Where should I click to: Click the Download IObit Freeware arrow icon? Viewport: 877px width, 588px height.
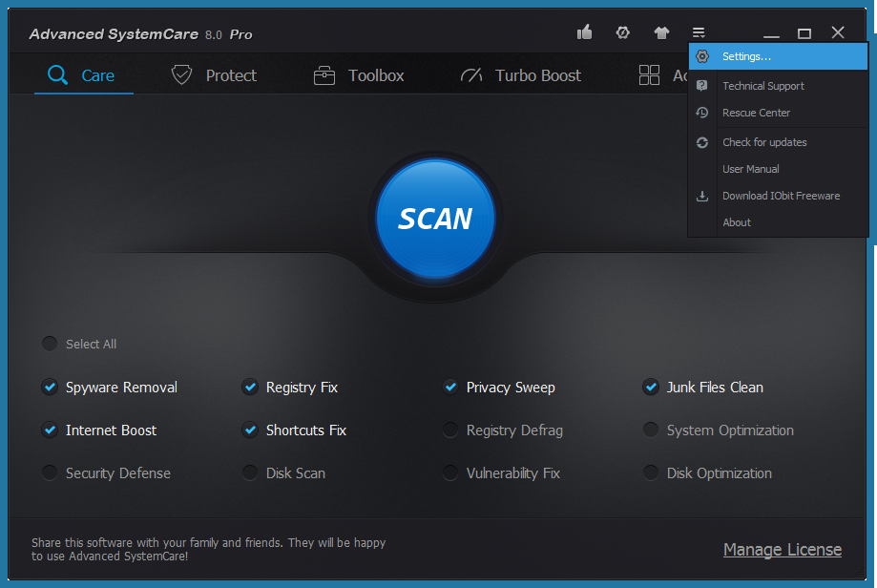point(702,196)
